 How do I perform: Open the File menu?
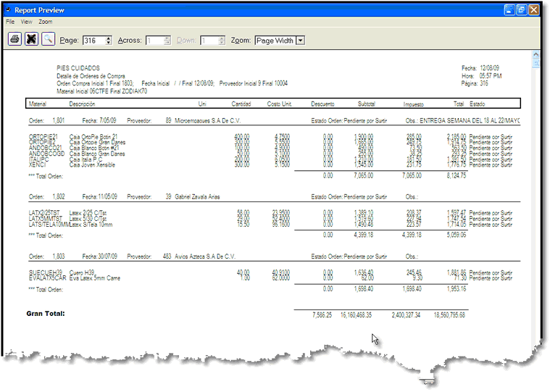pyautogui.click(x=10, y=22)
